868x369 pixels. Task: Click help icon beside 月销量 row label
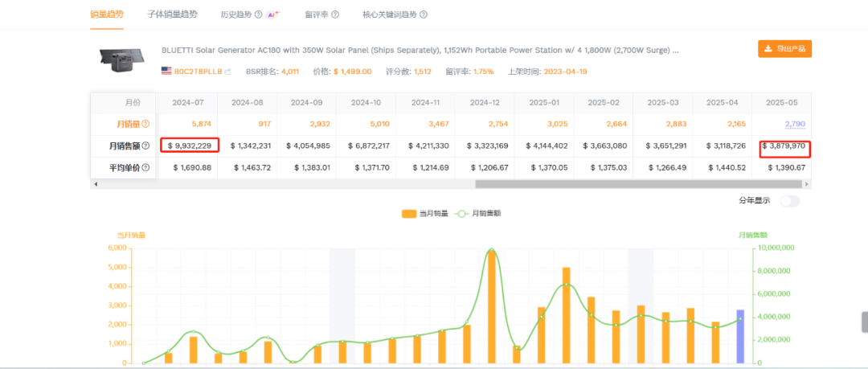coord(145,124)
